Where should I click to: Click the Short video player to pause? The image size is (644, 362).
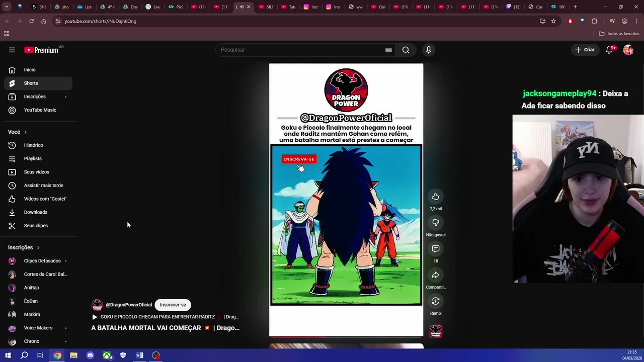pos(346,200)
